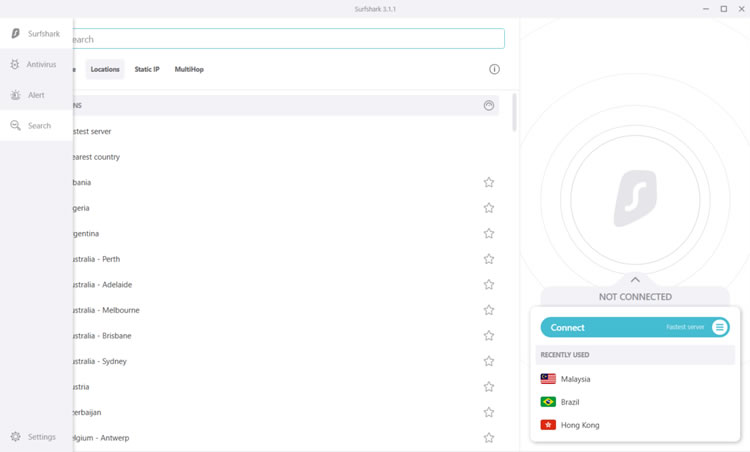Screen dimensions: 750x452
Task: Switch to the MultiHop tab
Action: [189, 69]
